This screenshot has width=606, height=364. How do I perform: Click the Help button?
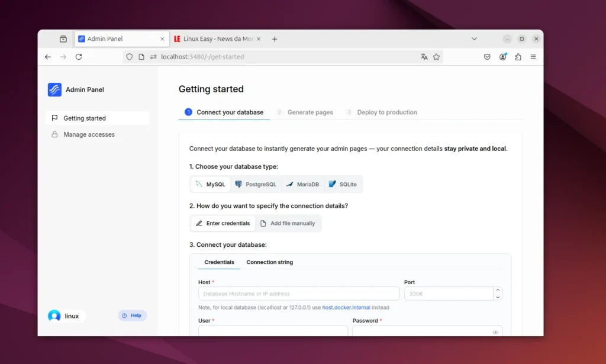pyautogui.click(x=132, y=315)
